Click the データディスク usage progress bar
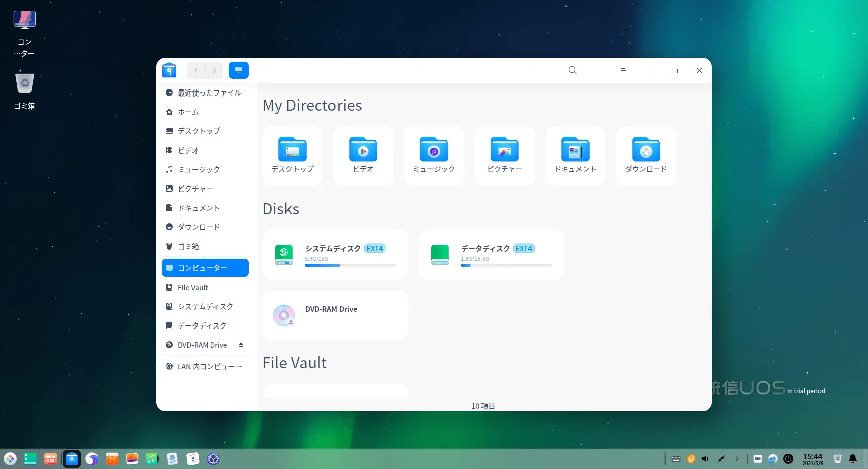 tap(506, 265)
